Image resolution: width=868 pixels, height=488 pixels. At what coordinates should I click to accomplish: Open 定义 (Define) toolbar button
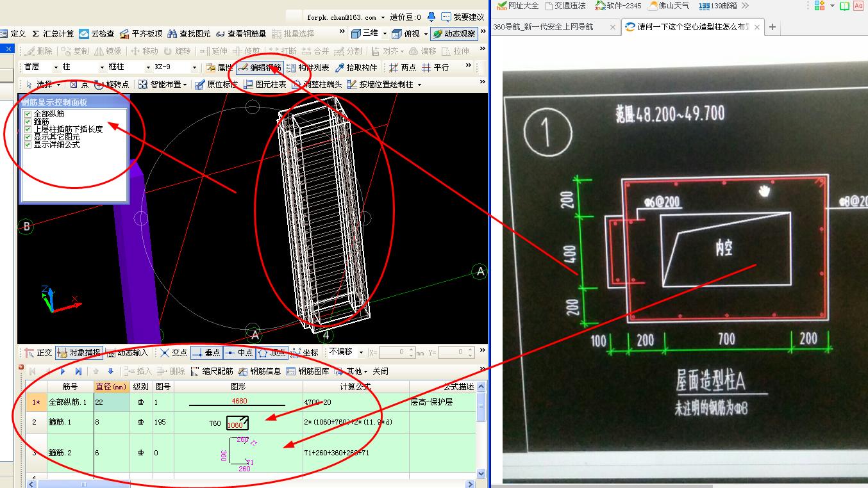click(x=13, y=33)
